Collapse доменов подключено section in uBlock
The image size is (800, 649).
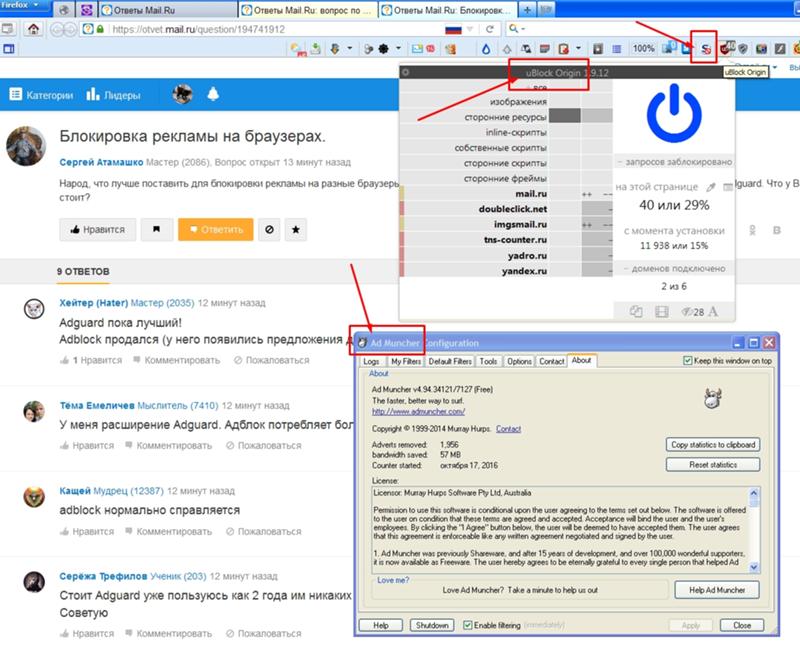pos(674,269)
